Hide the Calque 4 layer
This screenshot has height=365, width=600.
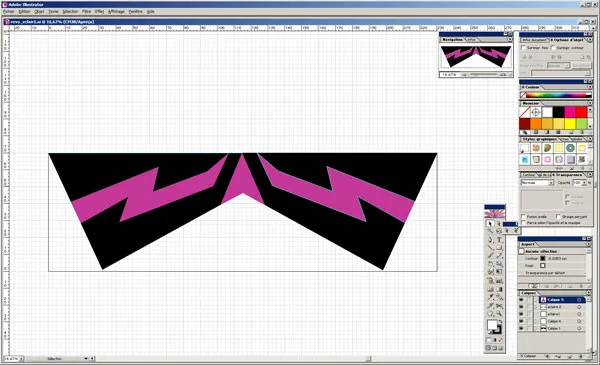pos(521,321)
